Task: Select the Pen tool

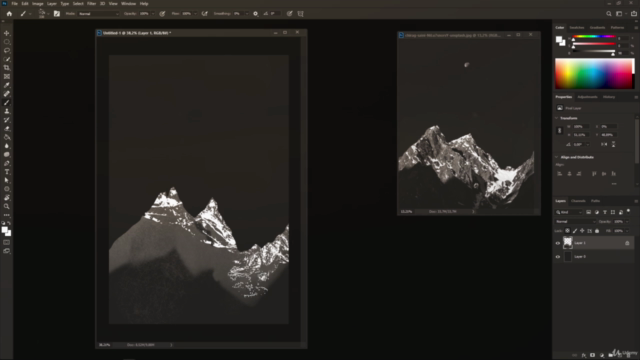Action: (x=7, y=163)
